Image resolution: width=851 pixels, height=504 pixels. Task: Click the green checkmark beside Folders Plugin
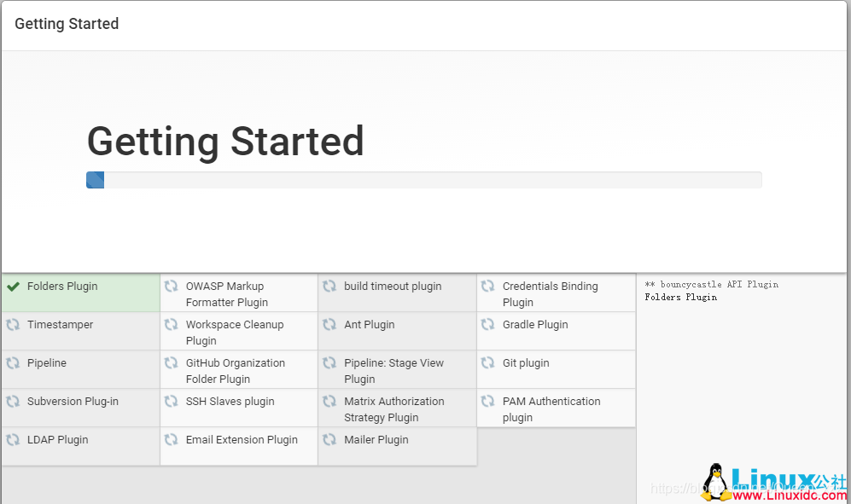point(13,287)
